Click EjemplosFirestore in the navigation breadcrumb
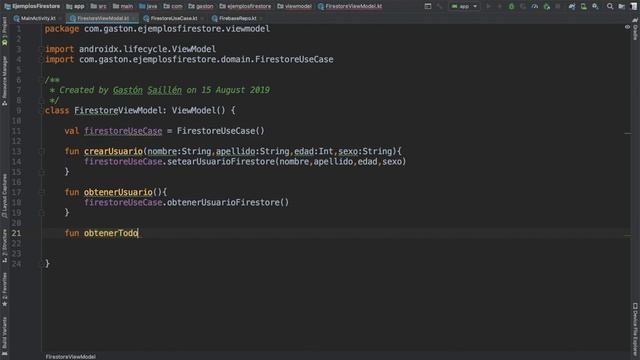 click(x=32, y=6)
